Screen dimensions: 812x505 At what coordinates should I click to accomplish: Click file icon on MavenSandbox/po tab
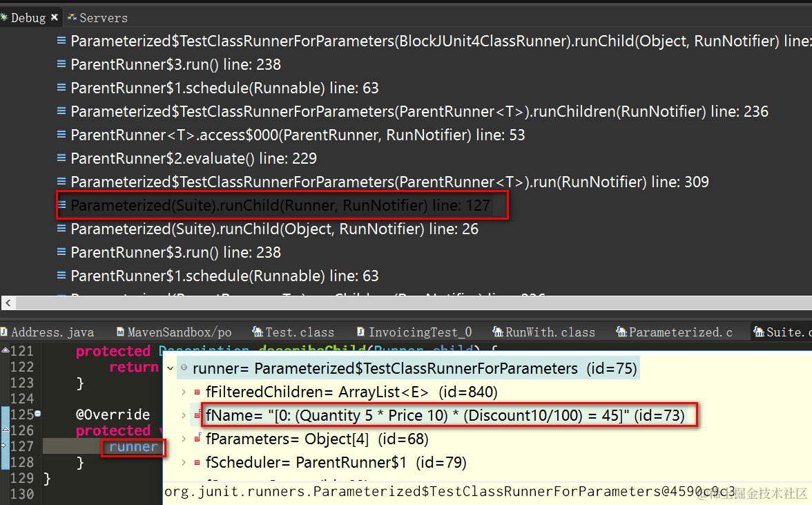[121, 332]
